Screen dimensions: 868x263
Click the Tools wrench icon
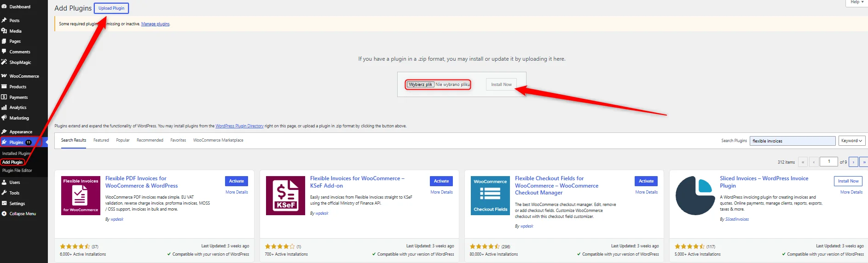tap(4, 193)
